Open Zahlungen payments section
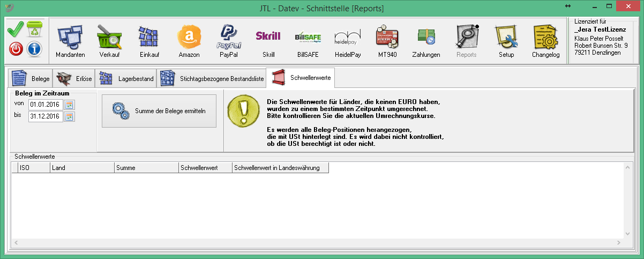Screen dimensions: 644x259 pos(426,41)
